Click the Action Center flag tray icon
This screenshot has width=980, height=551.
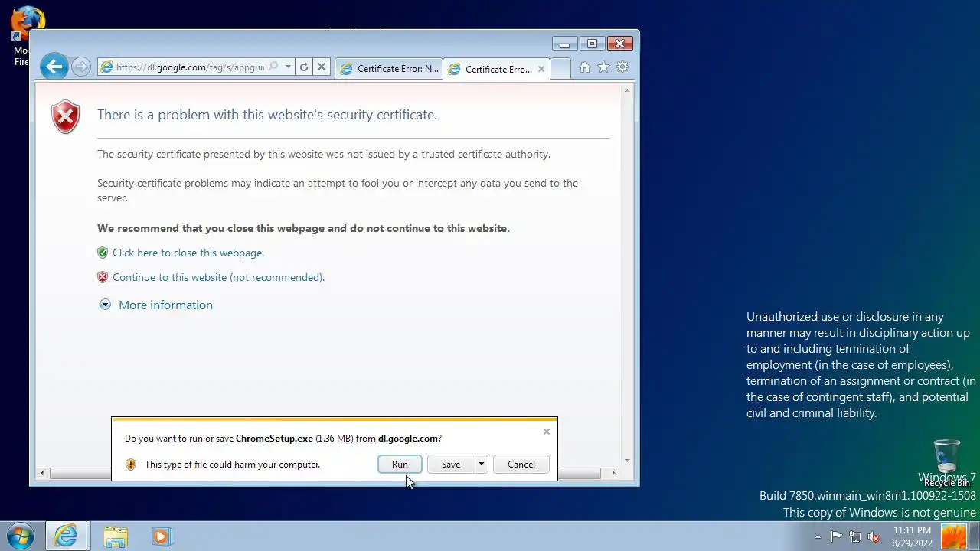point(837,536)
